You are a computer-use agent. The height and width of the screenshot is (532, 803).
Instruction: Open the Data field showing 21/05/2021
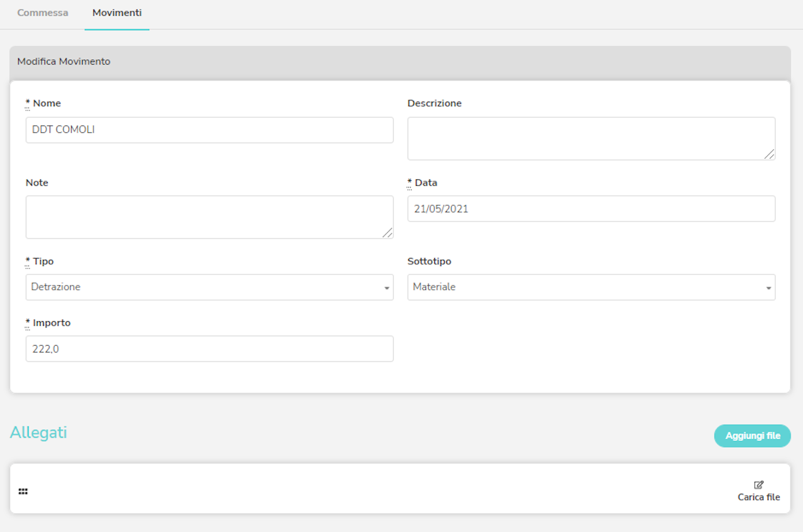592,208
